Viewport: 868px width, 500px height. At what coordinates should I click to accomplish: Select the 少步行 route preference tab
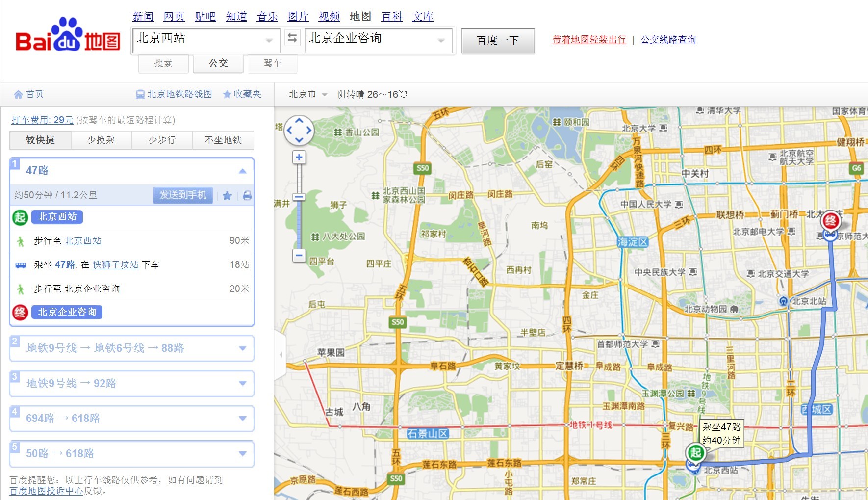tap(162, 140)
